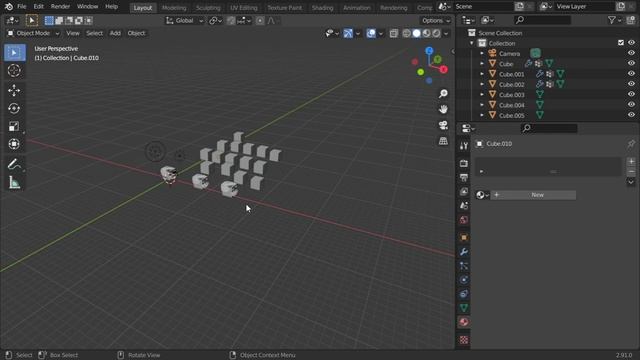Open the Render properties tab
640x360 pixels.
(x=464, y=163)
